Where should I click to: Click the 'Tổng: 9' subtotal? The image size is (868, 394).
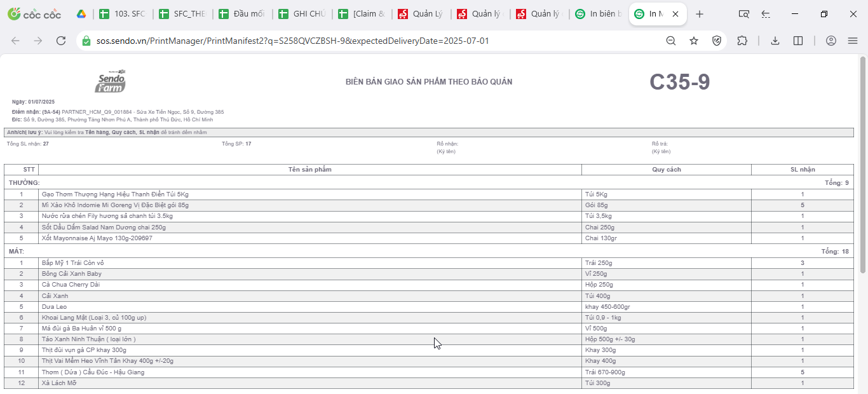click(837, 183)
